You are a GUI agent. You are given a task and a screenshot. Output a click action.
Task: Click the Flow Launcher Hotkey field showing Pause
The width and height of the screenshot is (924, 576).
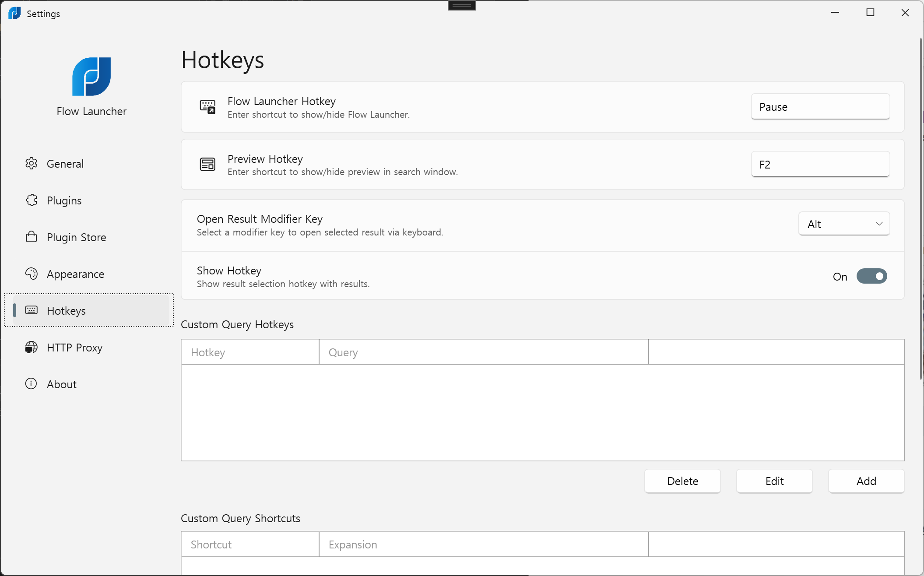tap(820, 107)
